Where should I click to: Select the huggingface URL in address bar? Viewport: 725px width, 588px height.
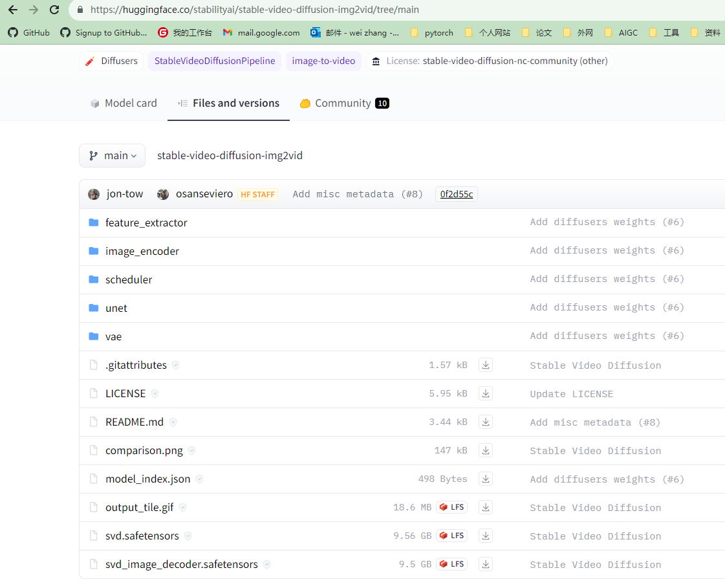254,9
